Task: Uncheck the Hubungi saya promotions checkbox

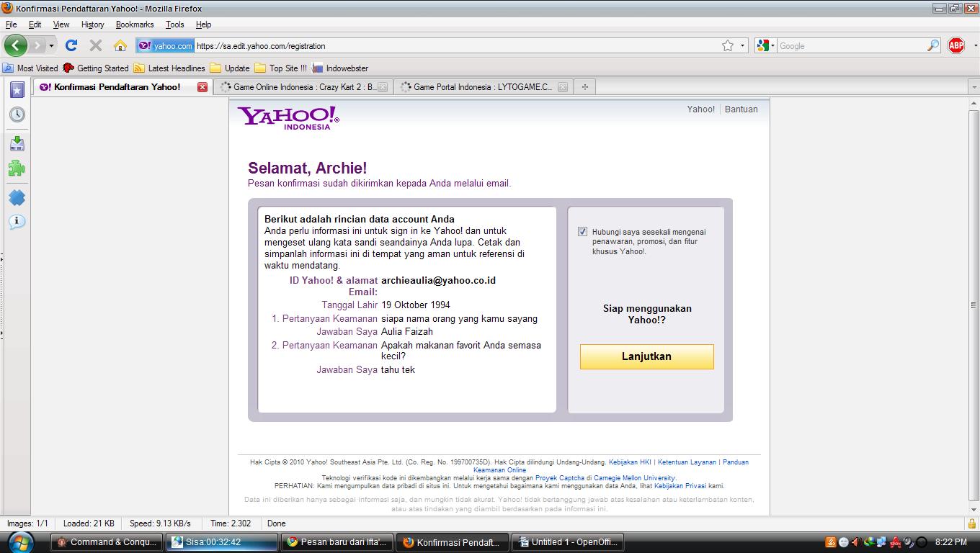Action: (582, 232)
